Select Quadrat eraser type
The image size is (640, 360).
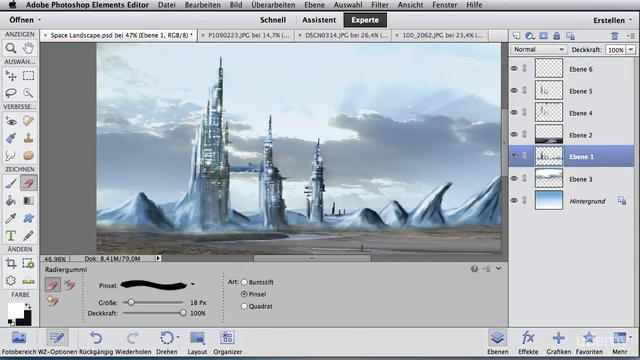coord(244,306)
